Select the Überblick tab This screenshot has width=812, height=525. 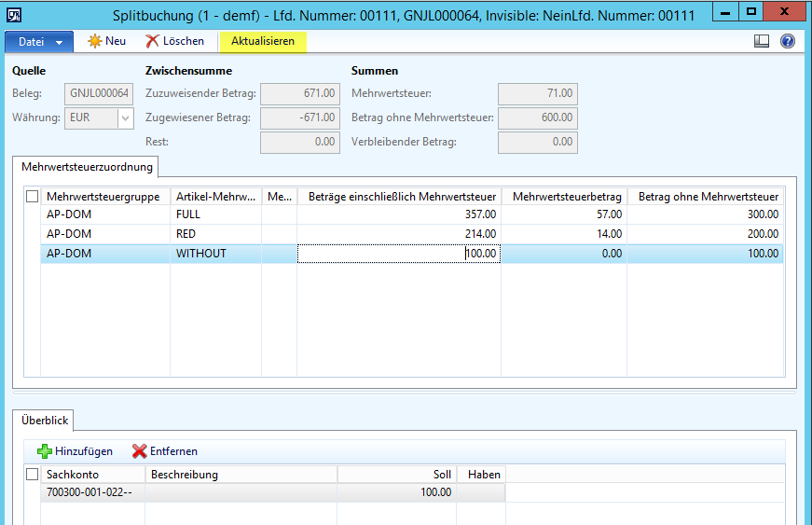coord(48,421)
